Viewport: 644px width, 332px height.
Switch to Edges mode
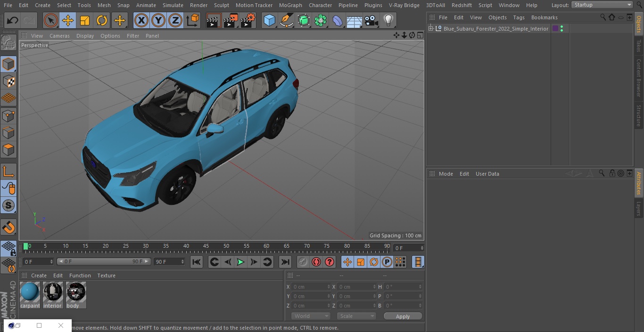pyautogui.click(x=8, y=132)
